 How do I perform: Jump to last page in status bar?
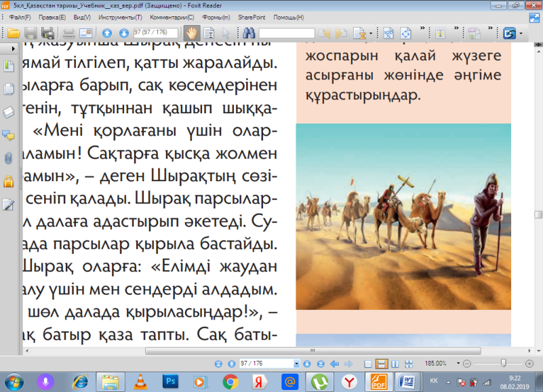321,364
